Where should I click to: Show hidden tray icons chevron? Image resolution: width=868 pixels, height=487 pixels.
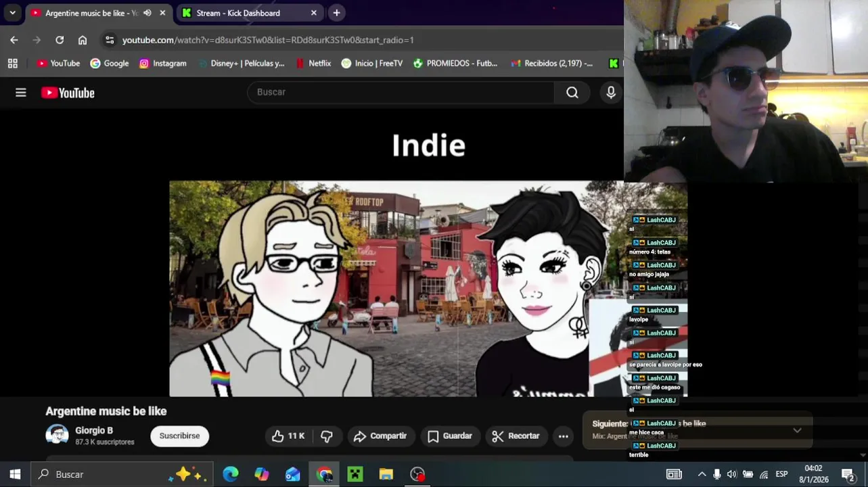tap(702, 474)
